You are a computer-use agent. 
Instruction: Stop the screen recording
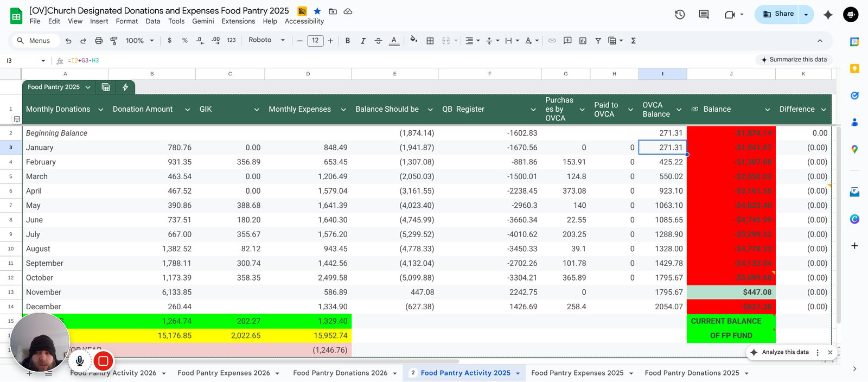click(x=103, y=360)
